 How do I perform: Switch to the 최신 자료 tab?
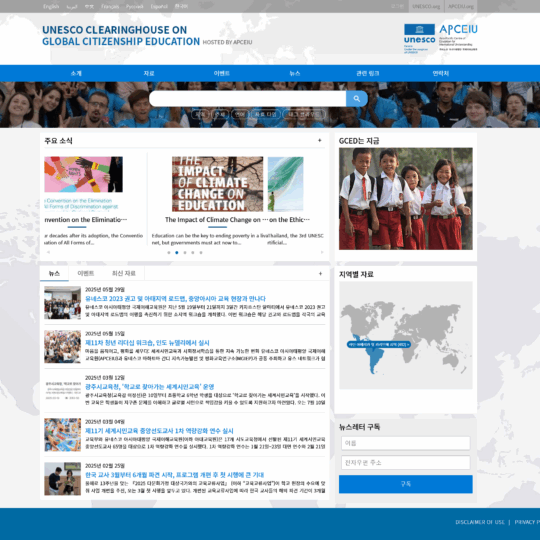(x=124, y=273)
